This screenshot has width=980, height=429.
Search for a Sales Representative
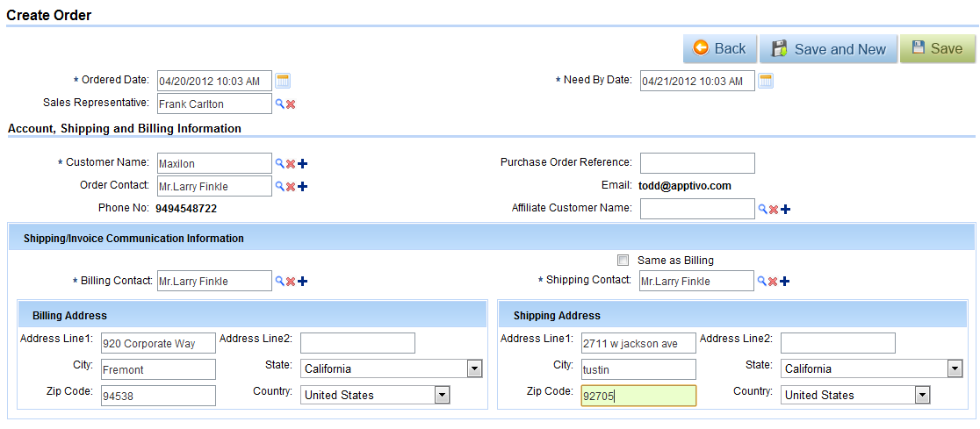[280, 104]
